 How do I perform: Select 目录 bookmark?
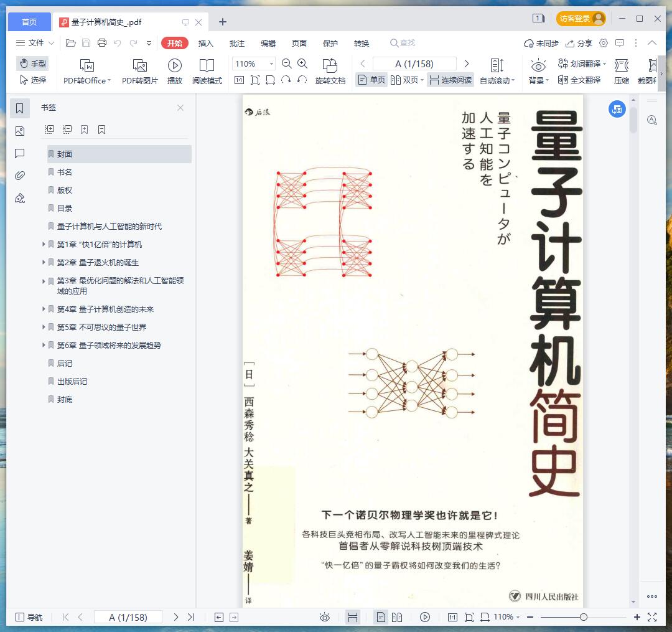(65, 209)
